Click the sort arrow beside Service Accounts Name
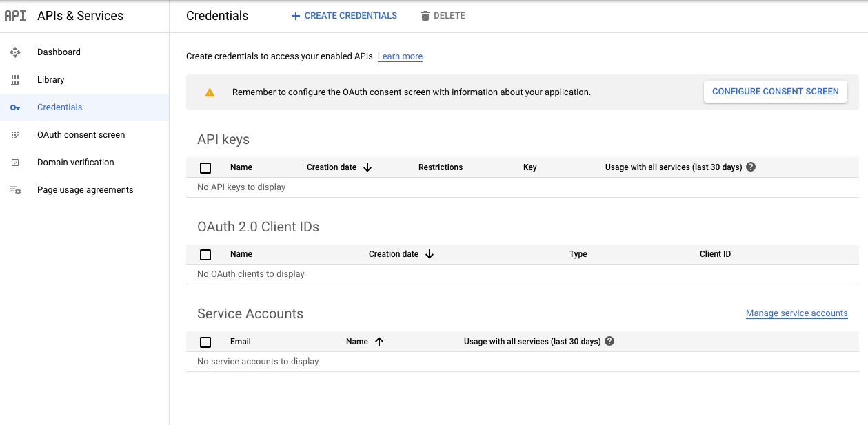Image resolution: width=868 pixels, height=425 pixels. tap(379, 342)
